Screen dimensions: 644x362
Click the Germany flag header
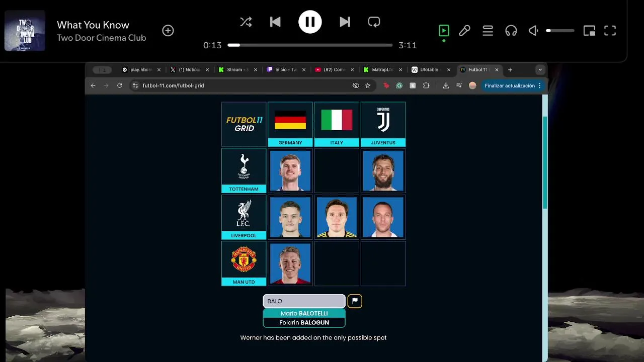[290, 124]
